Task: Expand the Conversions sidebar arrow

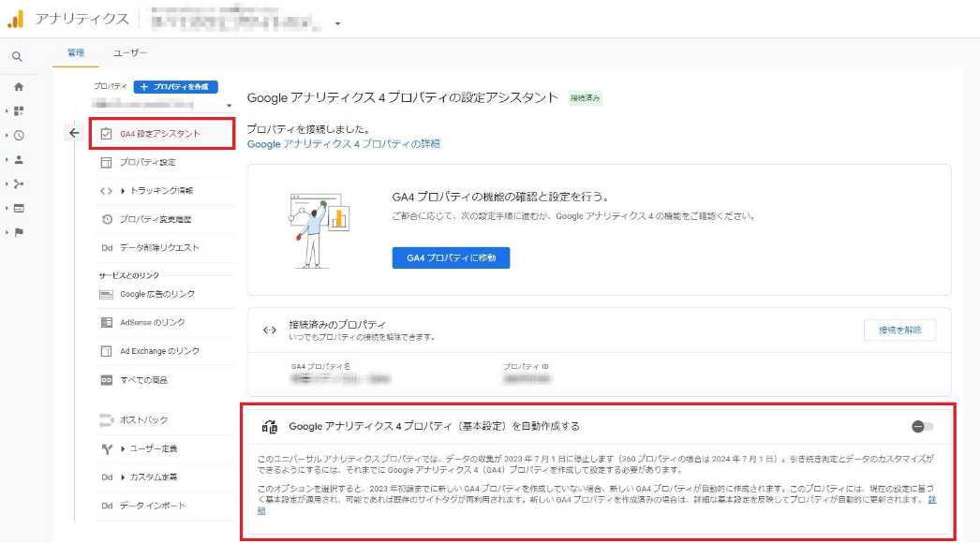Action: click(x=7, y=232)
